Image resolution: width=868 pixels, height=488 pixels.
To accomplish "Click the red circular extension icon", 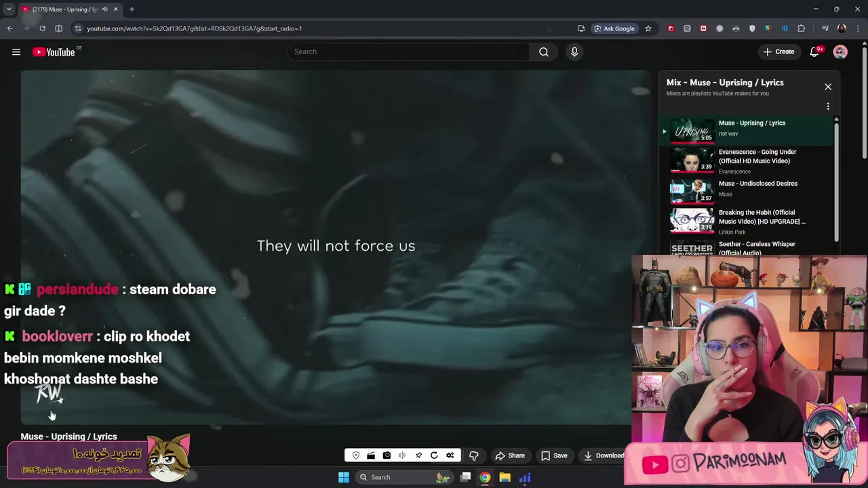I will point(671,28).
